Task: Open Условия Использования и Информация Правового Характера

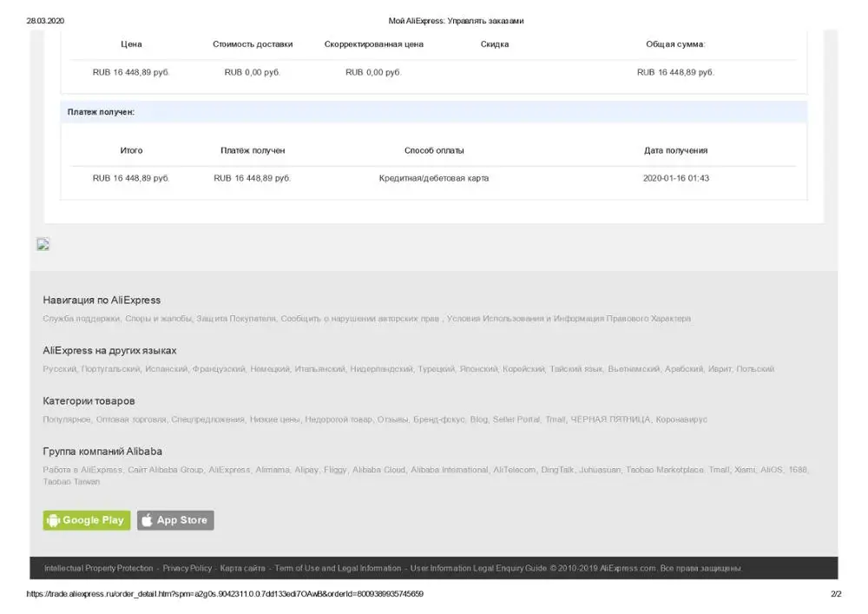Action: click(x=569, y=319)
